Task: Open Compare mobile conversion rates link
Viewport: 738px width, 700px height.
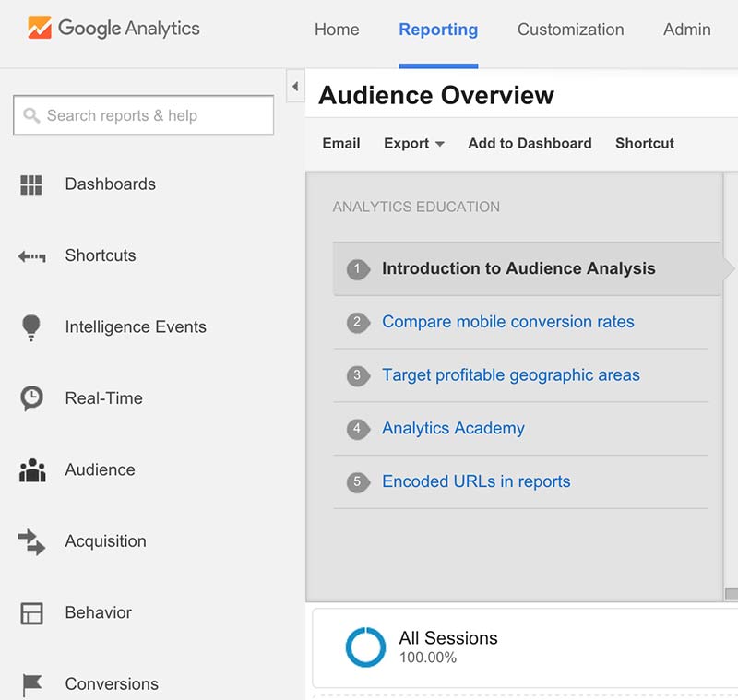Action: 508,322
